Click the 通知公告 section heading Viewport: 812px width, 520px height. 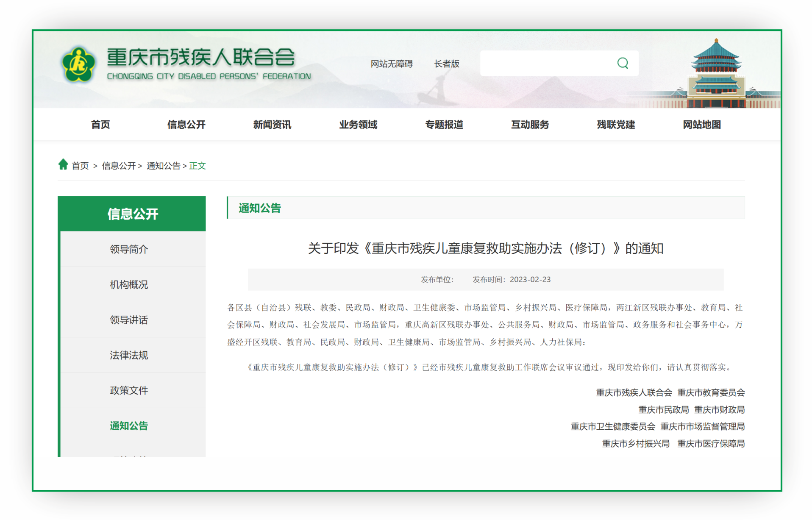260,208
